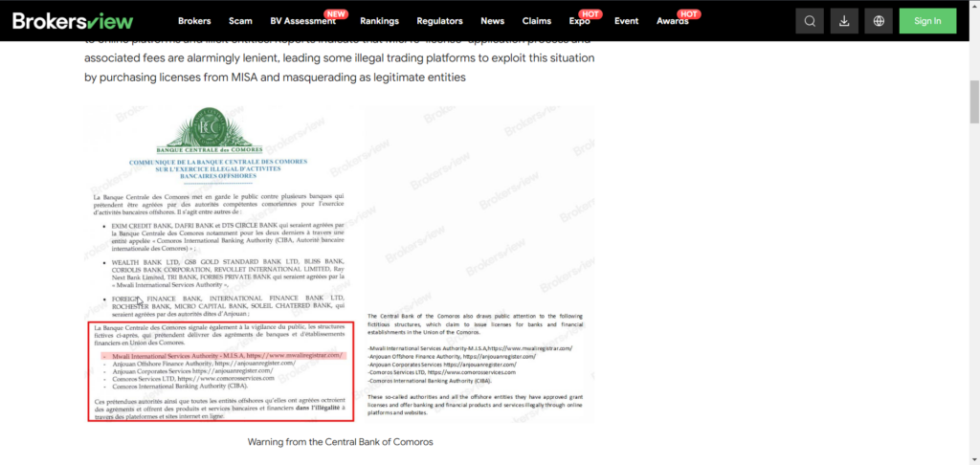Open the Rankings menu
This screenshot has height=465, width=980.
379,21
